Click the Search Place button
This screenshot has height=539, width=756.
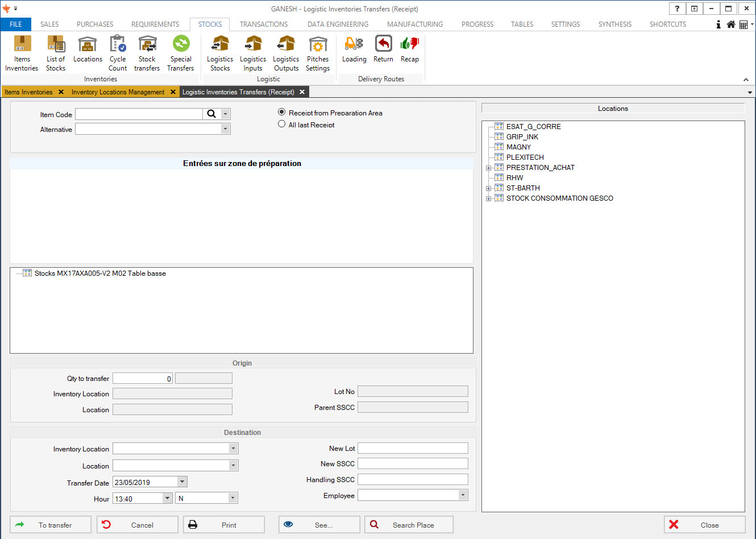(409, 525)
